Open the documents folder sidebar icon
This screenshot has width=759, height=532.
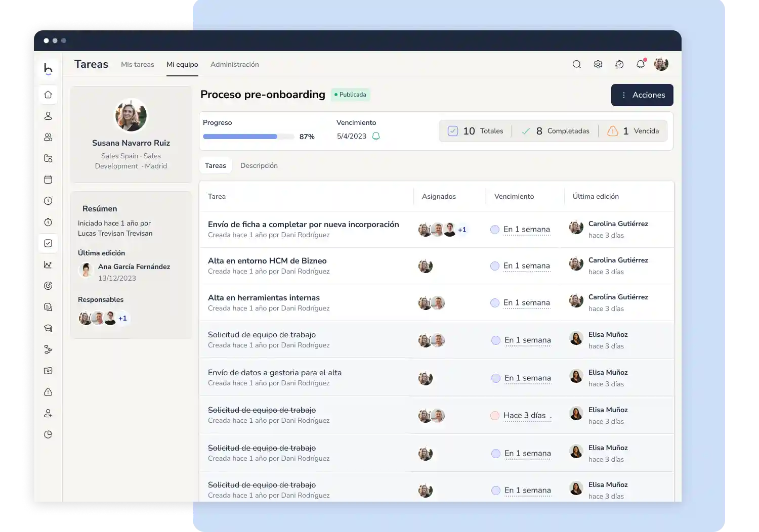[48, 158]
